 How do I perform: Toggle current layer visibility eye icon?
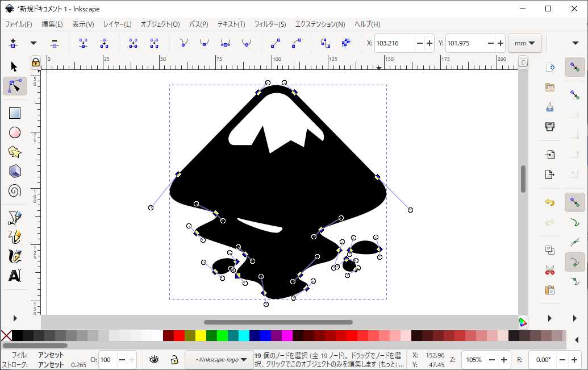[x=154, y=360]
